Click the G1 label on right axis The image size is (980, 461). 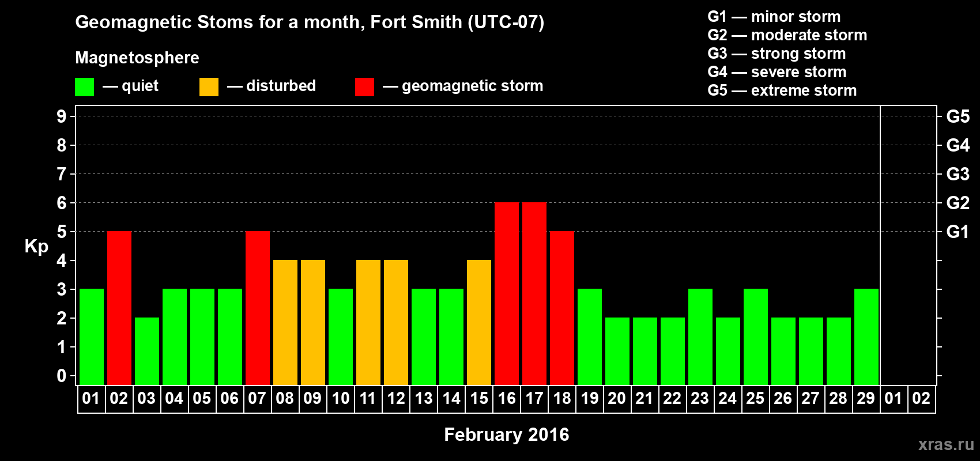pyautogui.click(x=958, y=232)
